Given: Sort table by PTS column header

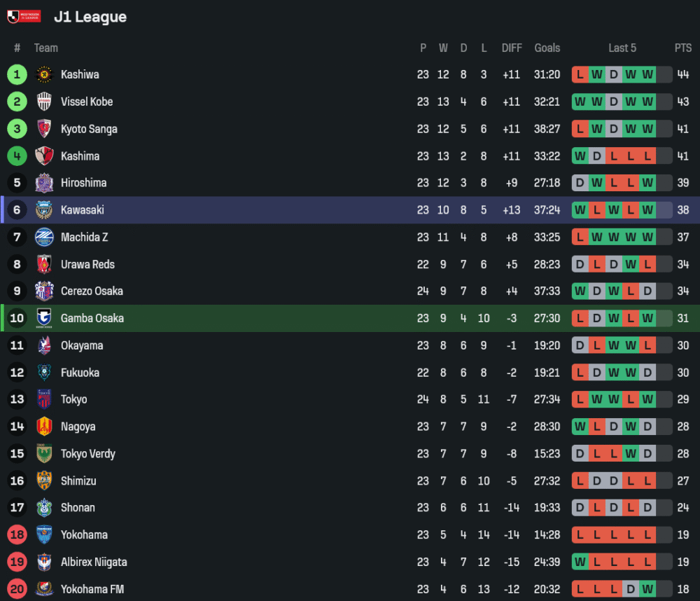Looking at the screenshot, I should [x=682, y=48].
